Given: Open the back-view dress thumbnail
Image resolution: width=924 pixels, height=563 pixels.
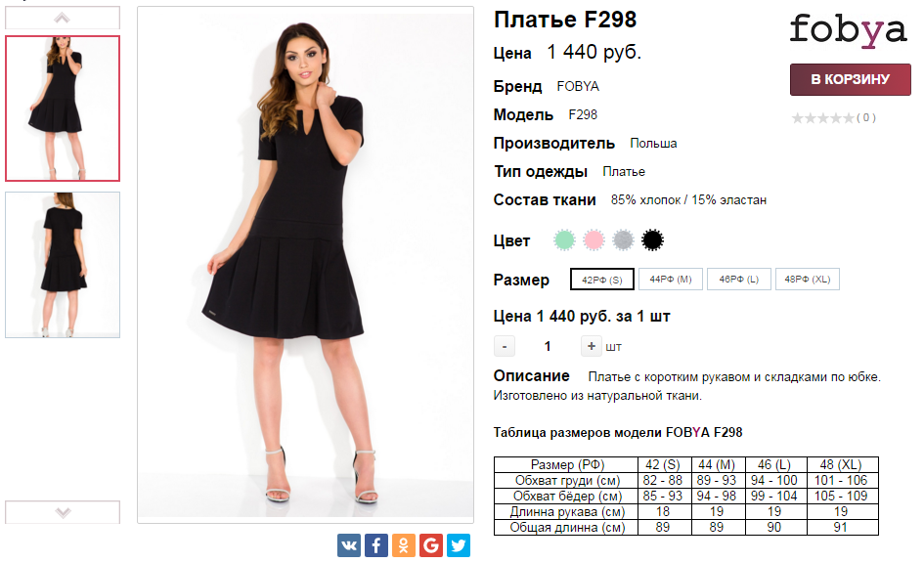Looking at the screenshot, I should coord(63,265).
